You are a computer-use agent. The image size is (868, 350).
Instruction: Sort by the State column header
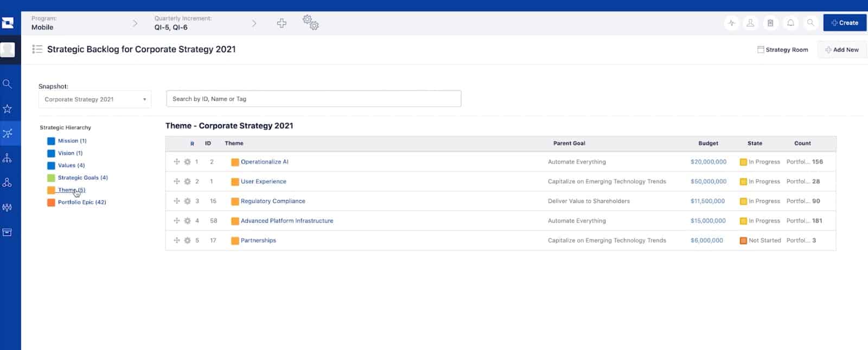click(x=755, y=144)
